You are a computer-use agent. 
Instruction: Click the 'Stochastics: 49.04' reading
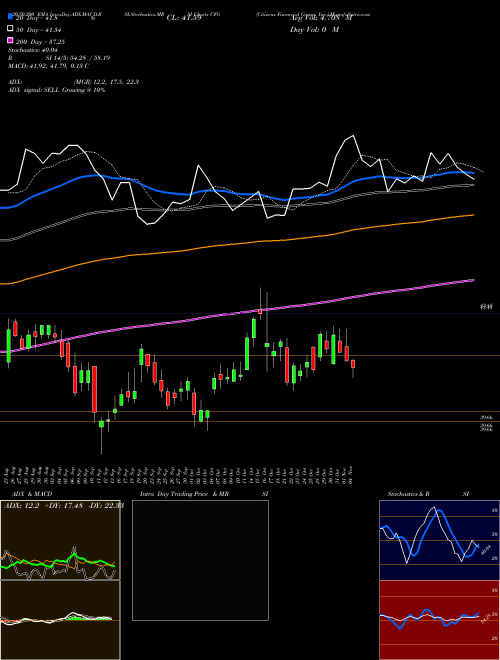coord(33,50)
